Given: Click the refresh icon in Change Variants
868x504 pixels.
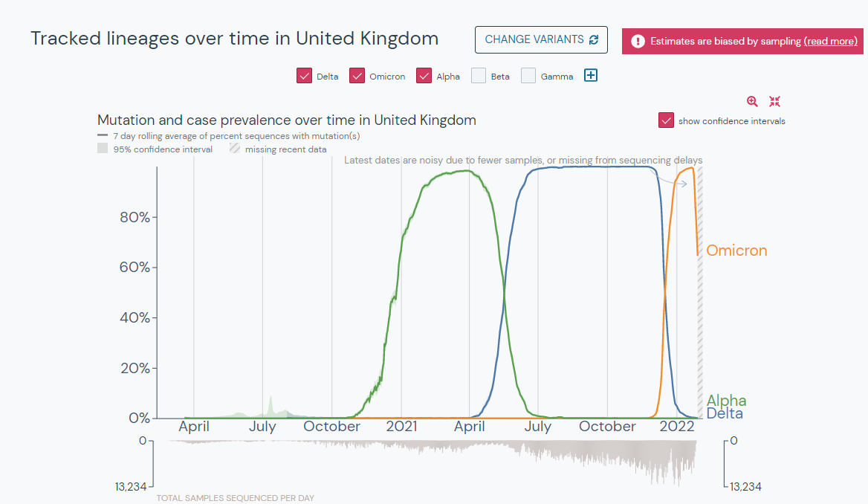Looking at the screenshot, I should tap(594, 40).
